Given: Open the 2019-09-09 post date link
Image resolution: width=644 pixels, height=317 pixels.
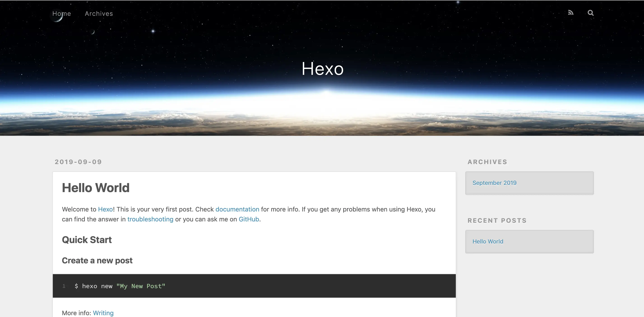Looking at the screenshot, I should (78, 162).
